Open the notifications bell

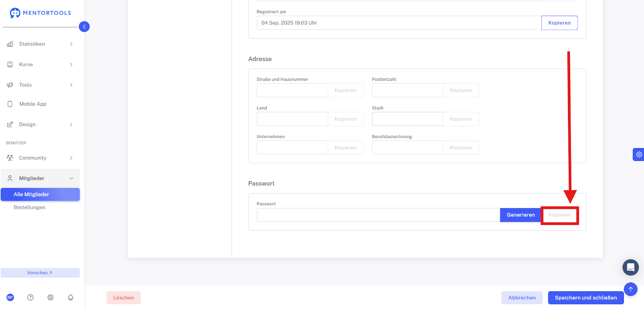coord(70,297)
